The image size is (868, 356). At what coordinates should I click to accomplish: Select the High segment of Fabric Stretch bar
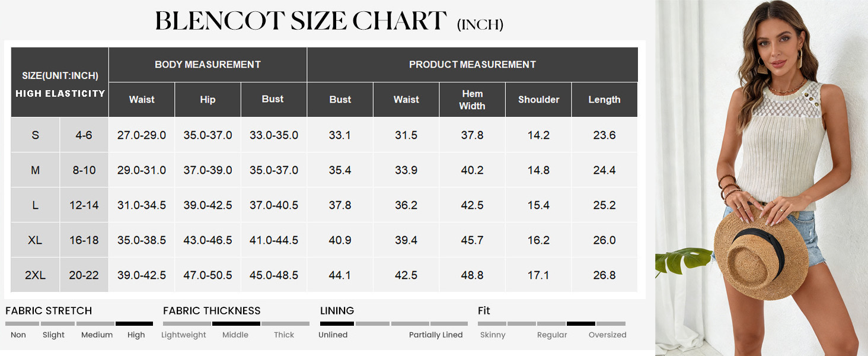coord(135,324)
